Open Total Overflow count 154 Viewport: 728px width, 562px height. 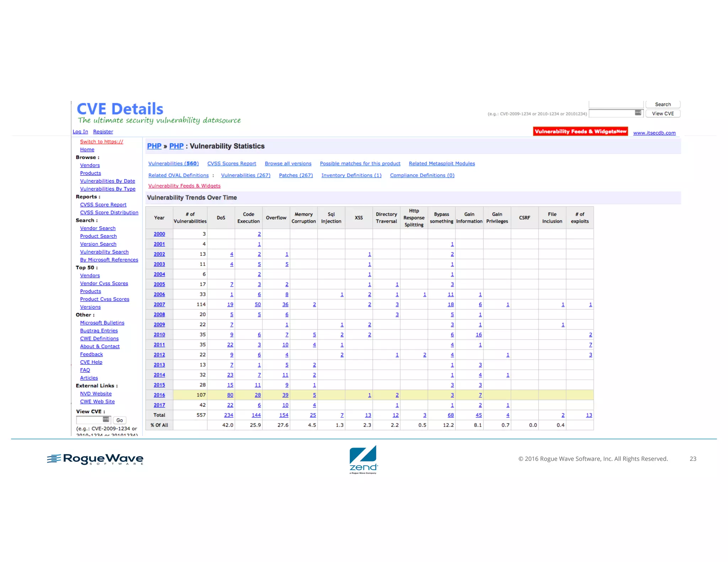tap(284, 415)
